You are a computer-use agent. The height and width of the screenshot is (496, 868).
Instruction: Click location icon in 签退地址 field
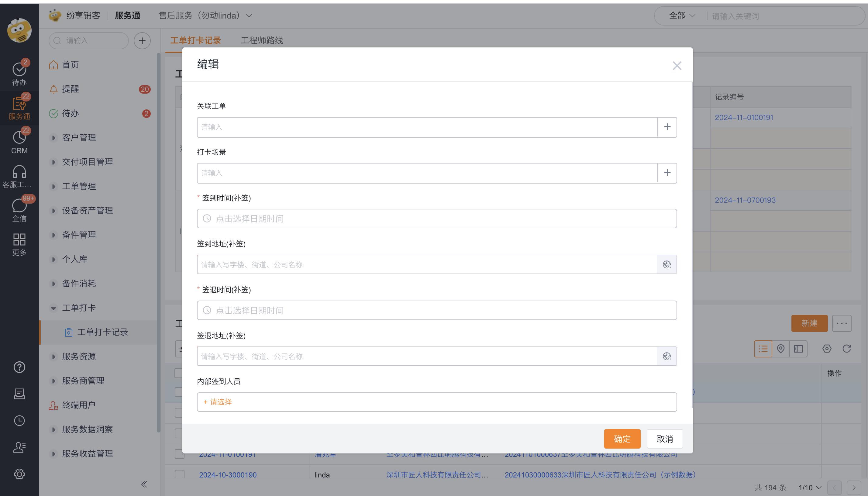(x=667, y=356)
